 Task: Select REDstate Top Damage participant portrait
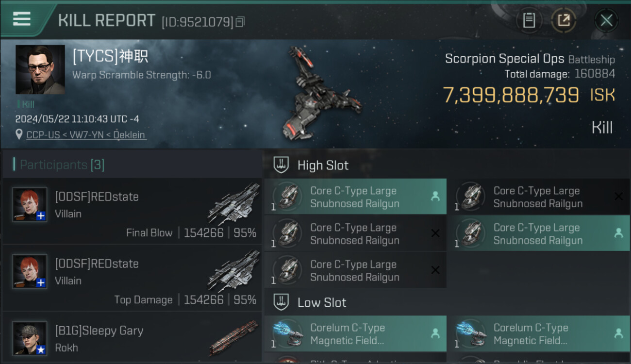(x=30, y=271)
